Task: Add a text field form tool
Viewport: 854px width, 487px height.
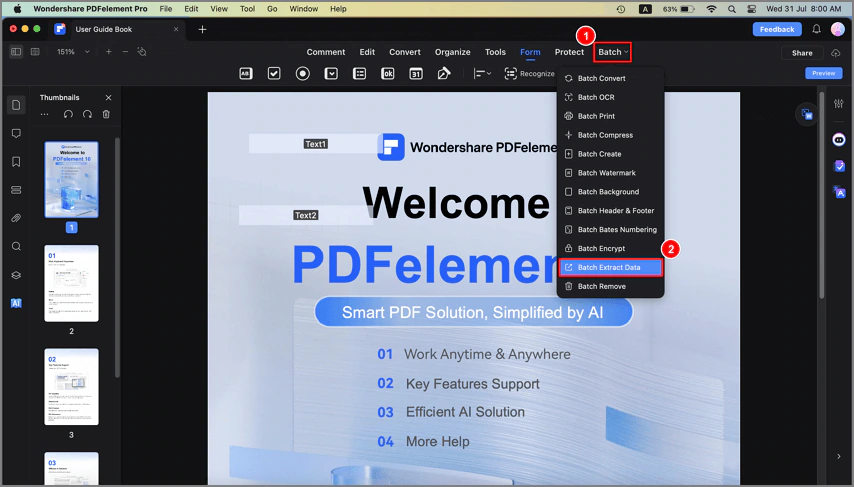Action: tap(246, 74)
